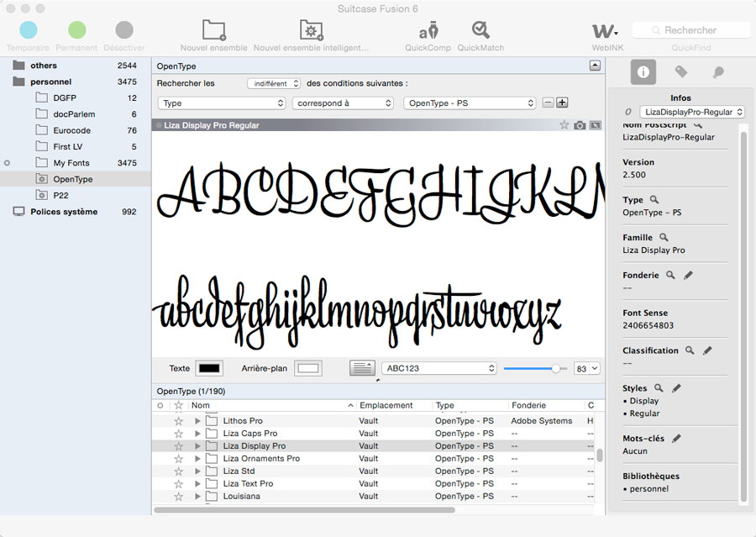Screen dimensions: 756x537
Task: Create a new set via Nouvel ensemble
Action: click(x=213, y=30)
